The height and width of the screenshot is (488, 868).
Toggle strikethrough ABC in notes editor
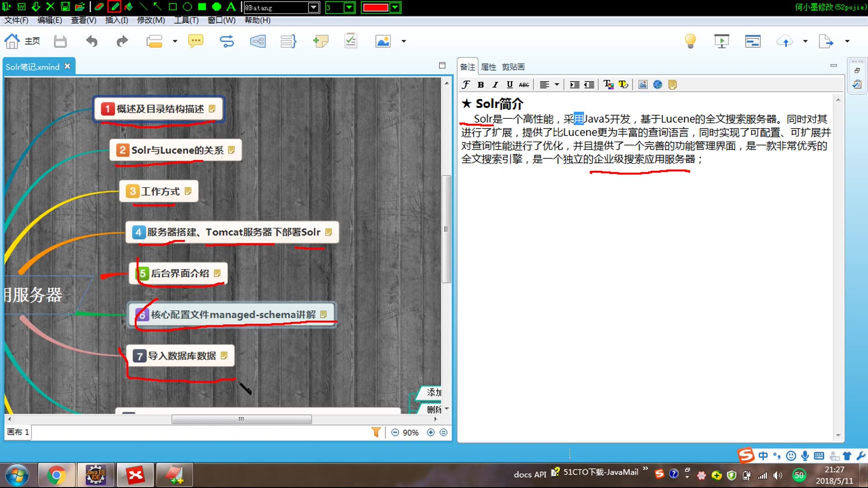524,84
